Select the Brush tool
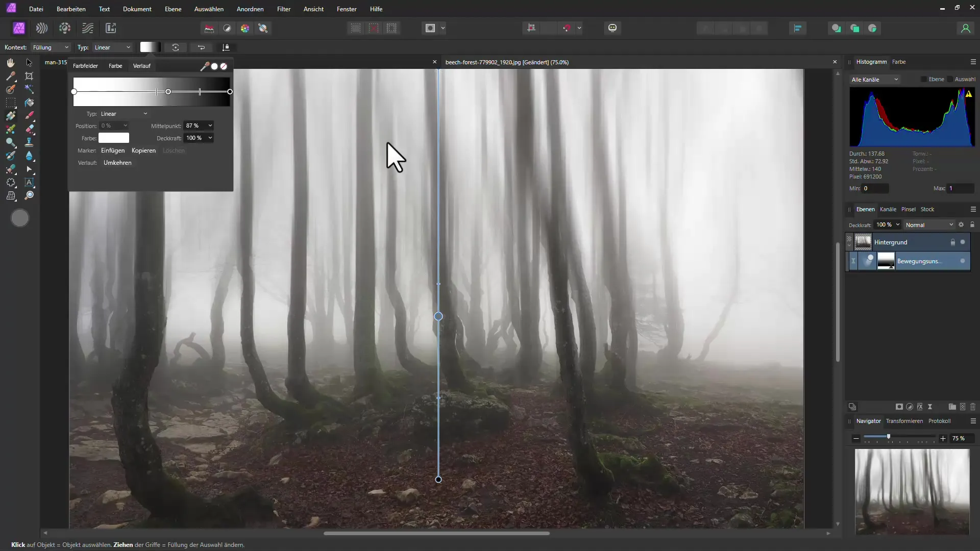 [29, 116]
